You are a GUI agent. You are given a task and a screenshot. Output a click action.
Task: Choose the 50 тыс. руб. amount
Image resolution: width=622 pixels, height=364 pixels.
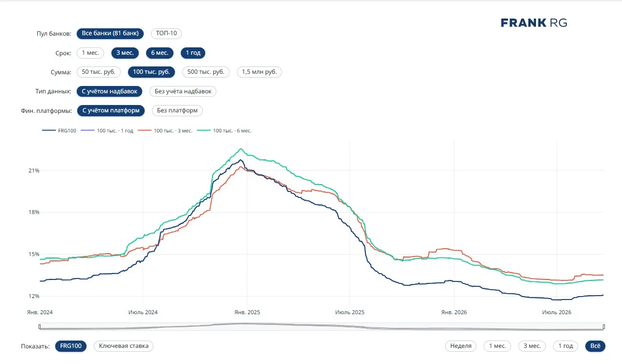tap(99, 72)
